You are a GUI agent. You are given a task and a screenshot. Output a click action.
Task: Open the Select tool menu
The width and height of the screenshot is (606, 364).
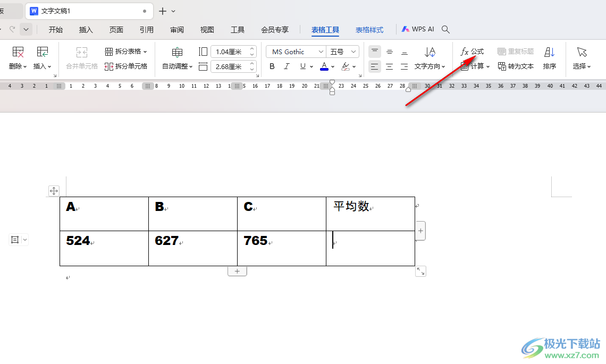click(582, 58)
